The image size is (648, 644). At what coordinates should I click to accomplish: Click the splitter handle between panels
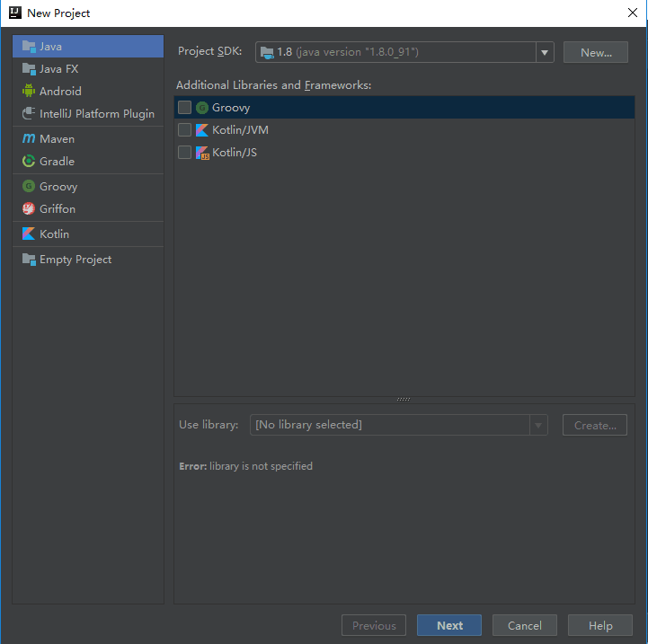[x=404, y=400]
